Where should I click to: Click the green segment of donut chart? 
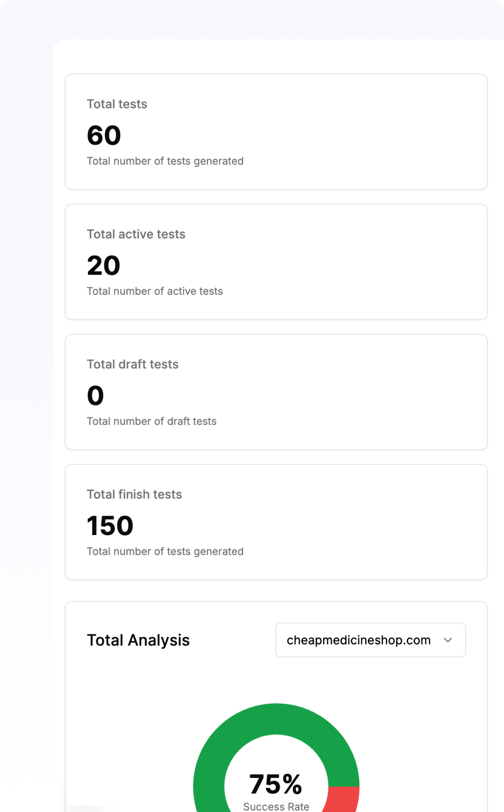pyautogui.click(x=276, y=719)
